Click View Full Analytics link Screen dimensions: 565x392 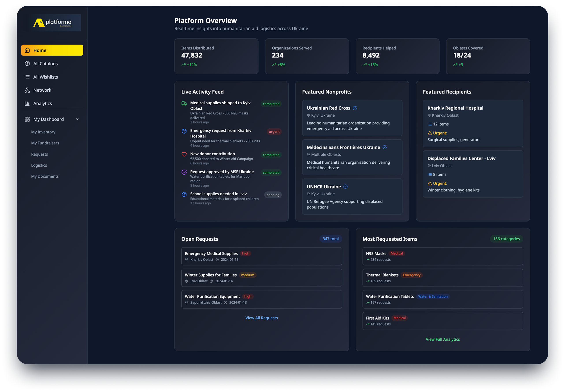(442, 339)
